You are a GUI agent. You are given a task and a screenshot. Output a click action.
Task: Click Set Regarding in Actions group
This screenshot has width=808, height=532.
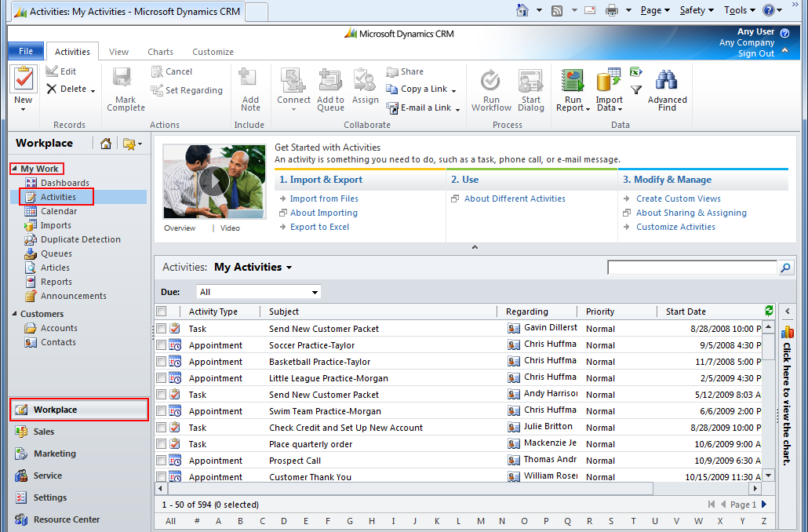[x=187, y=90]
